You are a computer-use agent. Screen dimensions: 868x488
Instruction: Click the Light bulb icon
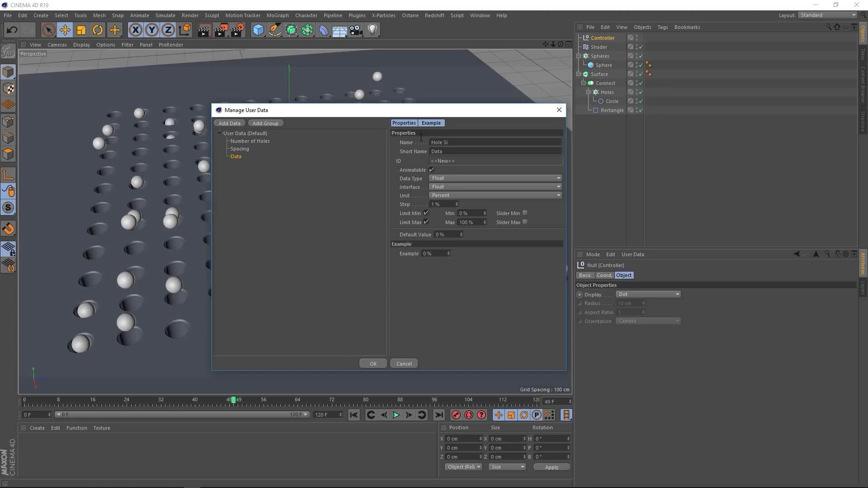(373, 30)
